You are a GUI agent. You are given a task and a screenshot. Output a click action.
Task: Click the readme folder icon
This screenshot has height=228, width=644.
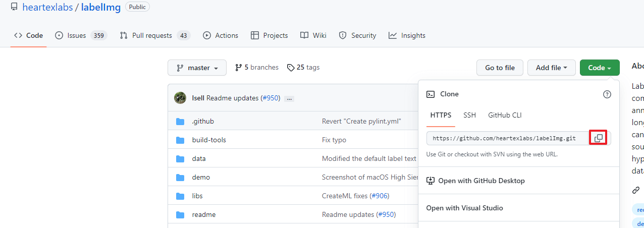click(x=180, y=214)
